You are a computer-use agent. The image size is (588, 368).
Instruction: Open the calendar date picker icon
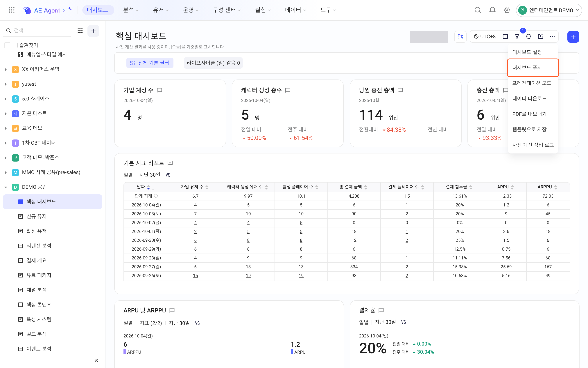[x=505, y=36]
